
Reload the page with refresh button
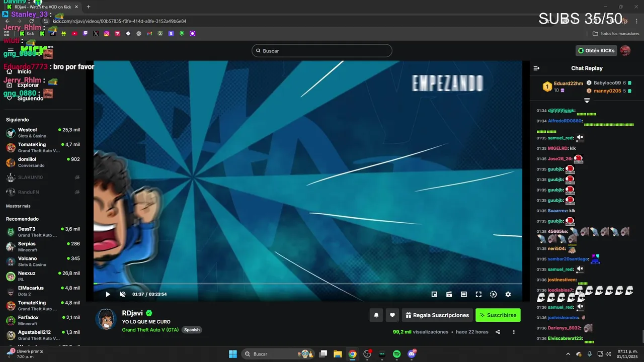coord(32,21)
